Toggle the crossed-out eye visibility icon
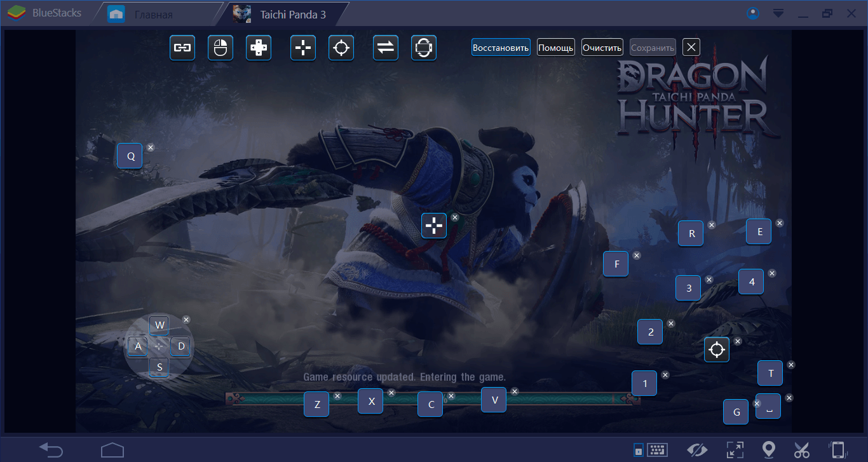The height and width of the screenshot is (462, 868). point(697,449)
